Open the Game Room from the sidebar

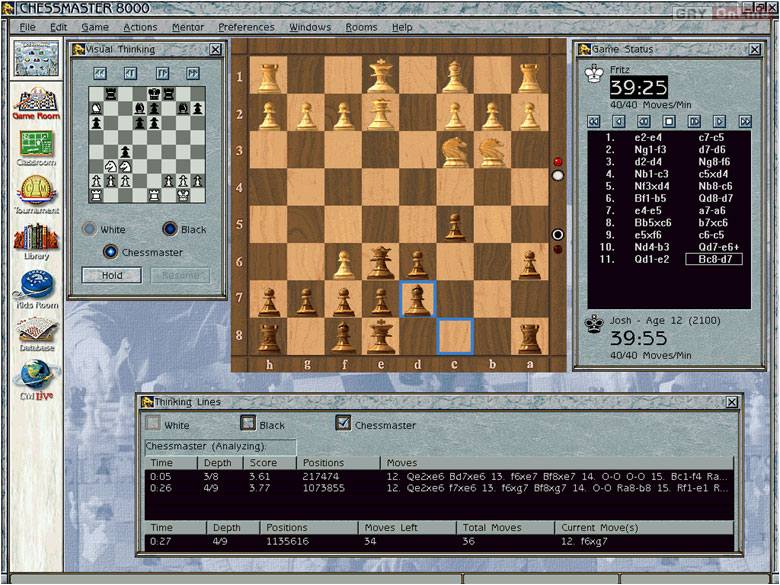click(36, 103)
